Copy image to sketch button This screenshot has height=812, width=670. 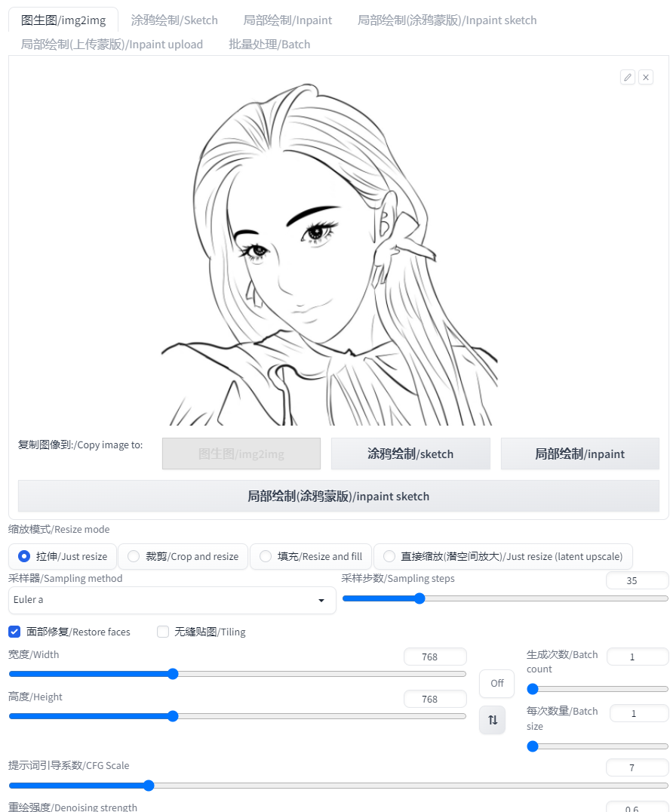(410, 454)
